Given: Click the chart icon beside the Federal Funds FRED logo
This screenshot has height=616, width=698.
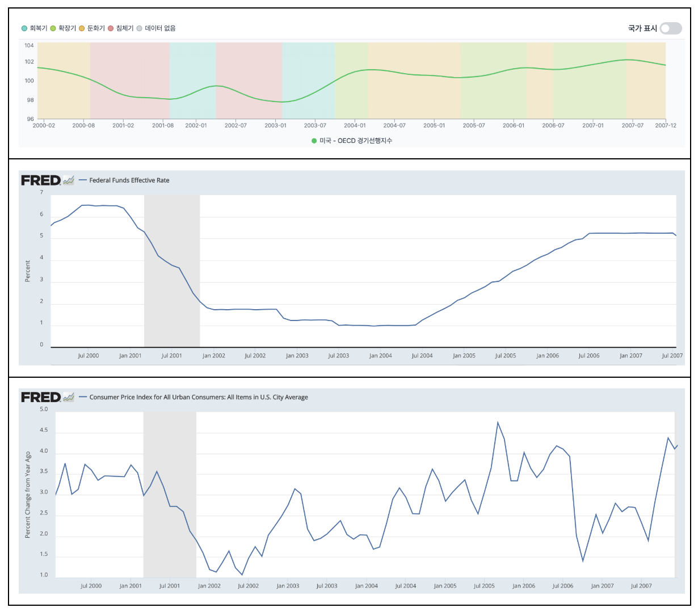Looking at the screenshot, I should point(69,180).
